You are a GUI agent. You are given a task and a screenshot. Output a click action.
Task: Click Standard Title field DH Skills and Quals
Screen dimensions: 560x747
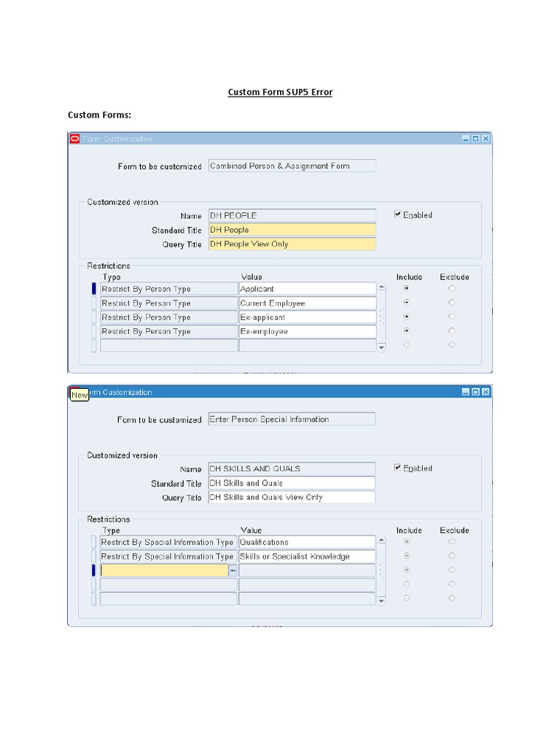click(x=292, y=483)
